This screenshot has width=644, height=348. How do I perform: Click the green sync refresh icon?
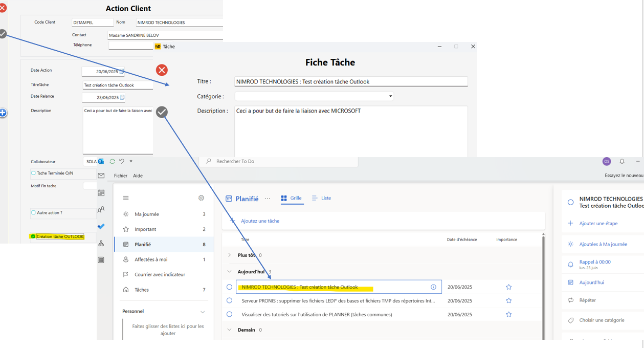112,161
